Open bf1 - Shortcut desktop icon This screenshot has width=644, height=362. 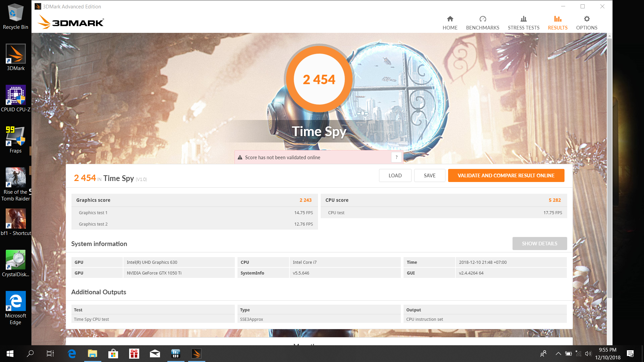pyautogui.click(x=15, y=223)
